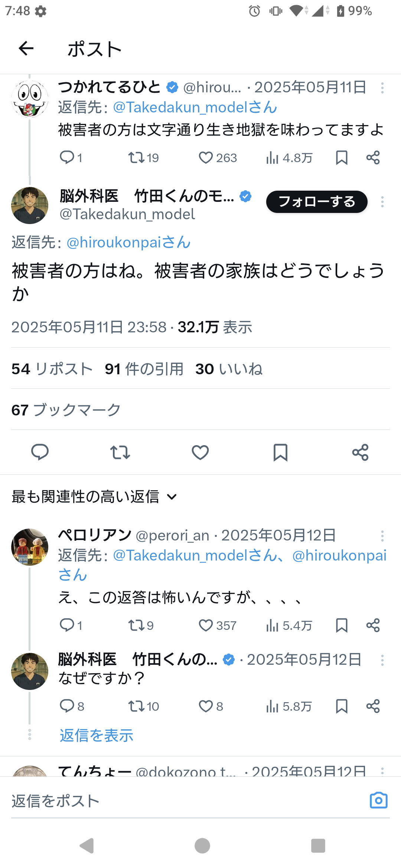View the 91 件の引用 quotes list
This screenshot has width=401, height=868.
click(x=144, y=369)
